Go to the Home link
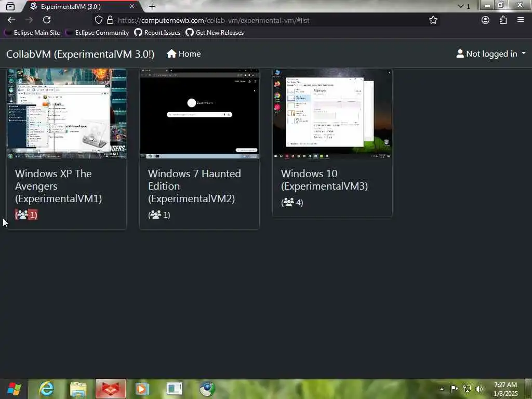 (184, 54)
